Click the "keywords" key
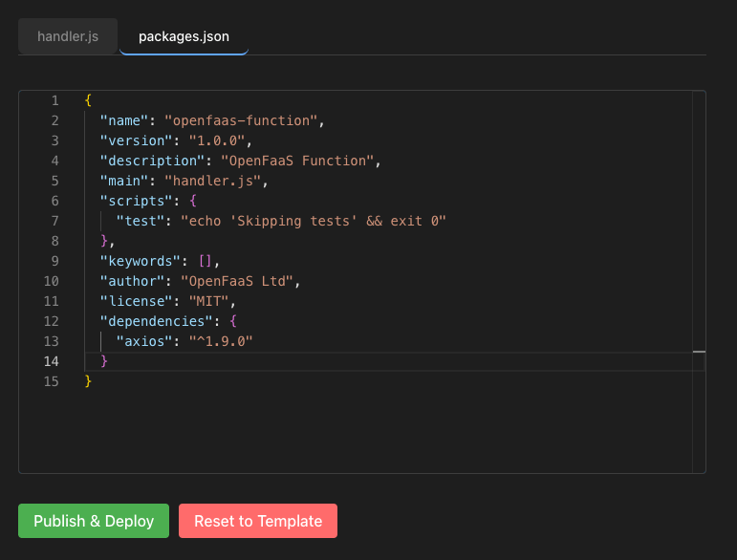 point(141,261)
